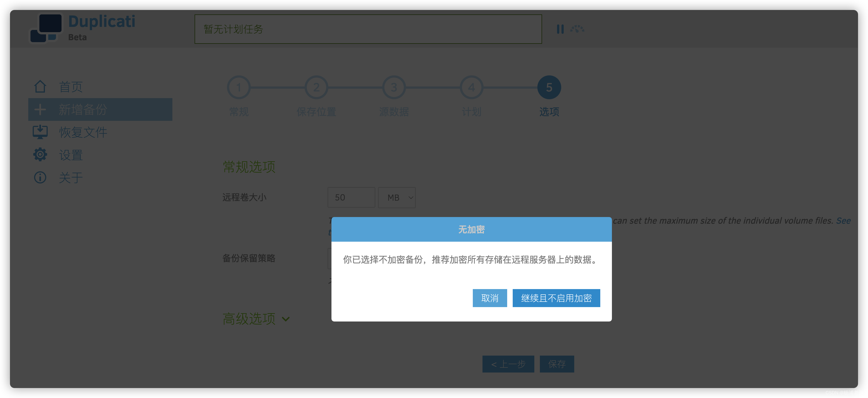Click the plus icon for new backup
This screenshot has width=868, height=398.
[x=40, y=109]
